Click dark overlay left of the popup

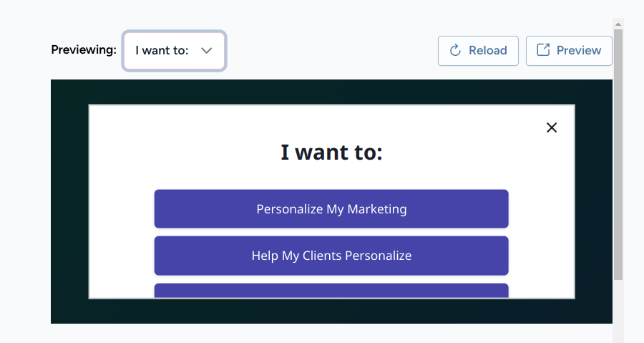click(x=69, y=201)
